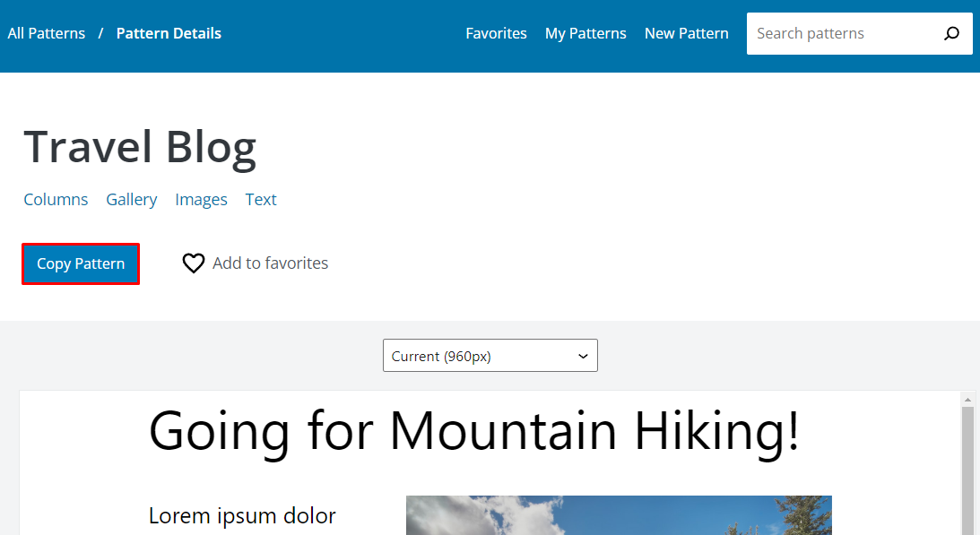This screenshot has height=535, width=980.
Task: Click the Going for Mountain Hiking heading in preview
Action: [476, 432]
